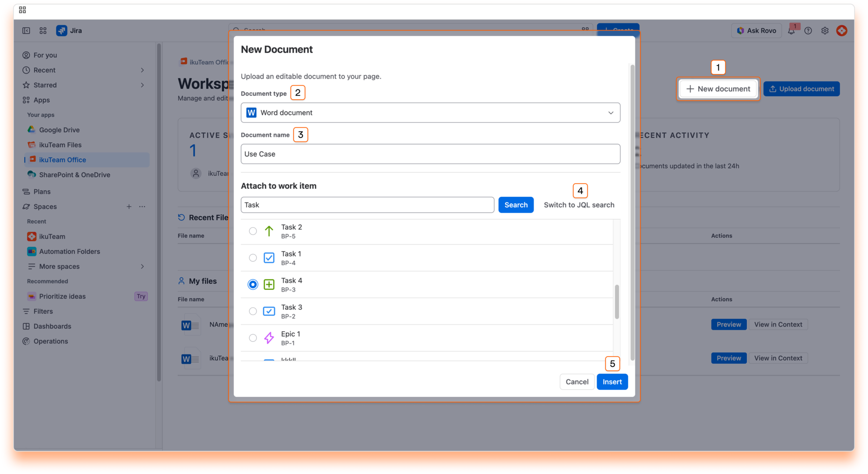
Task: Click the work item search field
Action: point(367,205)
